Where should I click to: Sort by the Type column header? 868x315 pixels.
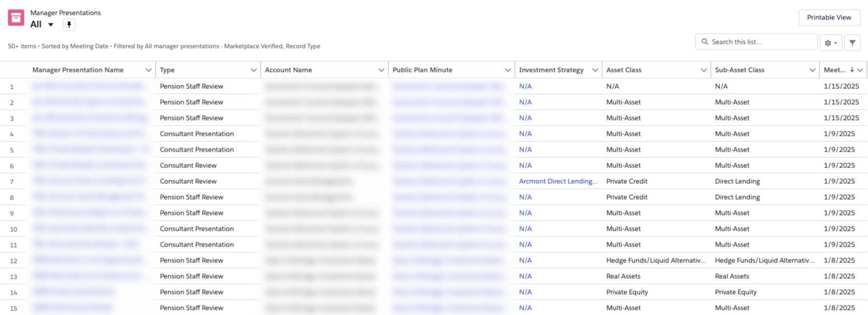click(167, 70)
